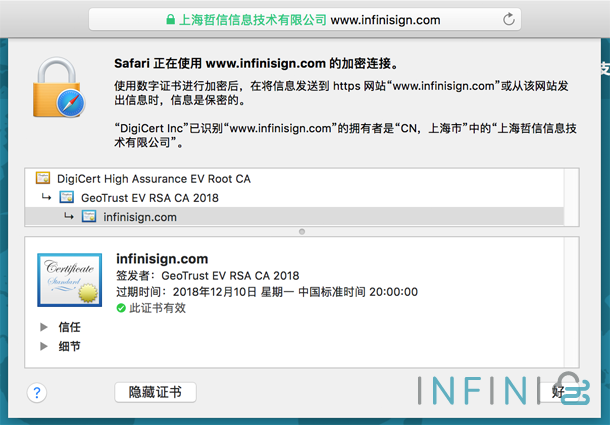Click the infinisign.com leaf certificate icon
The image size is (610, 425).
point(89,216)
